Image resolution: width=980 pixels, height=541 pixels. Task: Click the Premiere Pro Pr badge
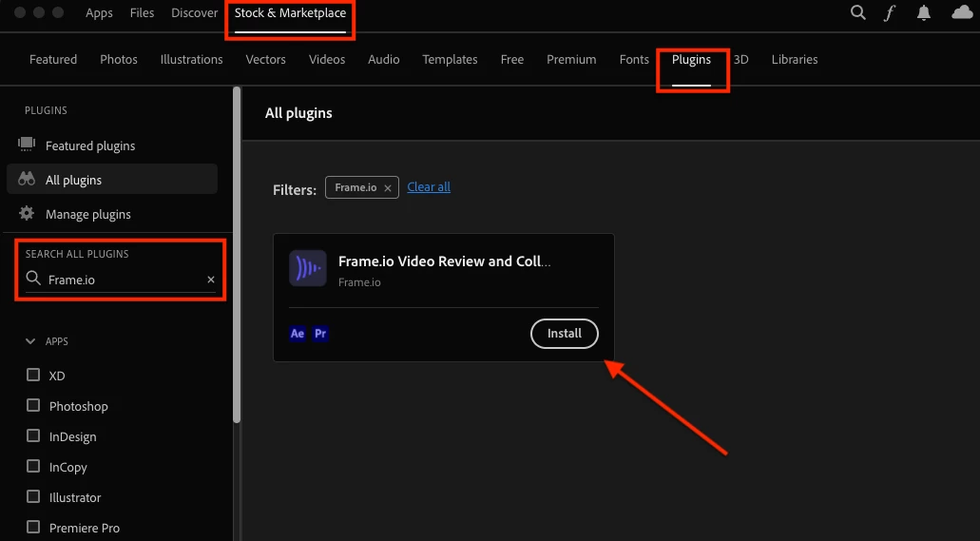click(x=320, y=334)
